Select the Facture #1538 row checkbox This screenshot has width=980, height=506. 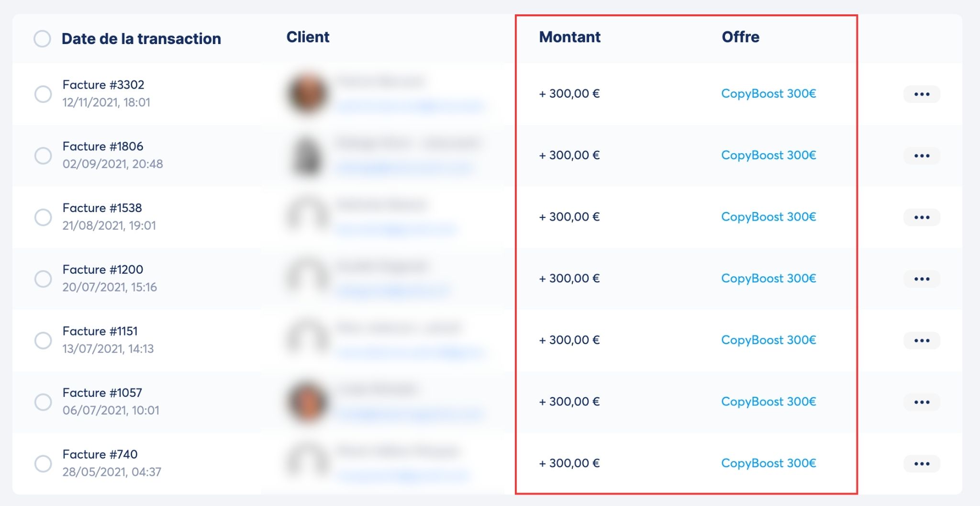click(43, 217)
